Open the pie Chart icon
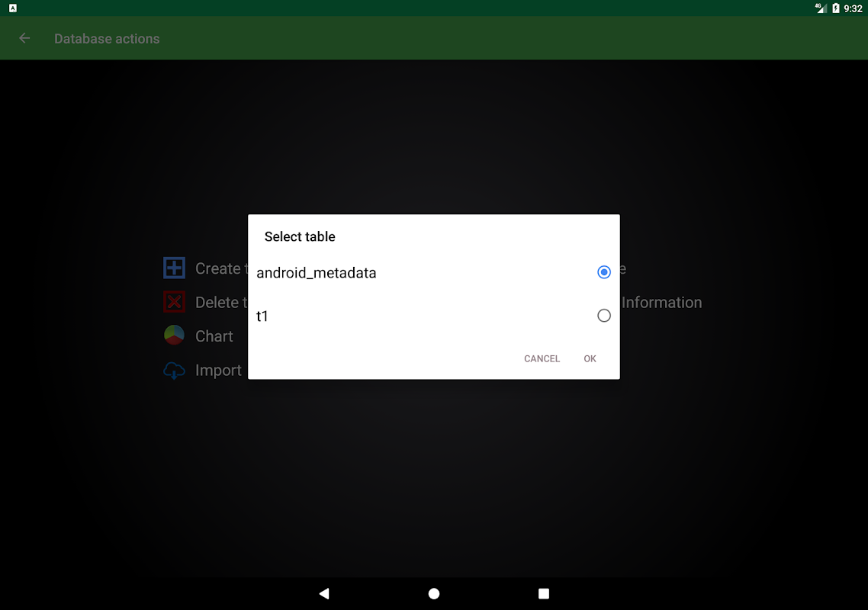This screenshot has width=868, height=610. (174, 335)
